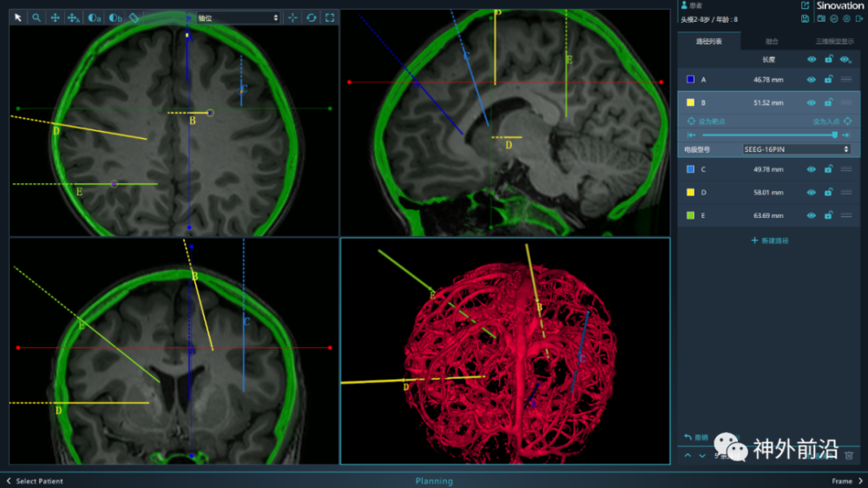Screen dimensions: 868x488
Task: Click the ruler measurement tool
Action: coord(134,17)
